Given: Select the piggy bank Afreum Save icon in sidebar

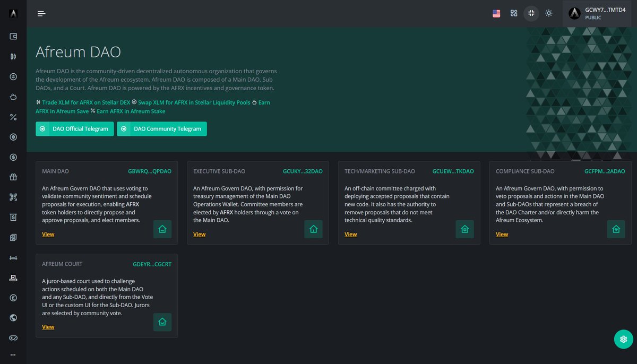Looking at the screenshot, I should coord(12,97).
